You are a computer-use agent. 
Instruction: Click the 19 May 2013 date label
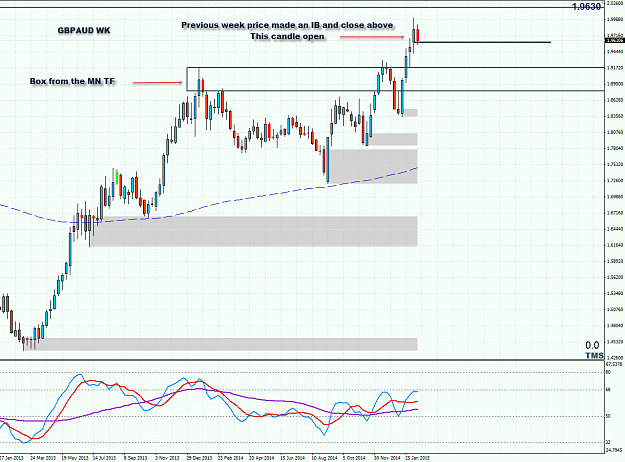pos(75,458)
